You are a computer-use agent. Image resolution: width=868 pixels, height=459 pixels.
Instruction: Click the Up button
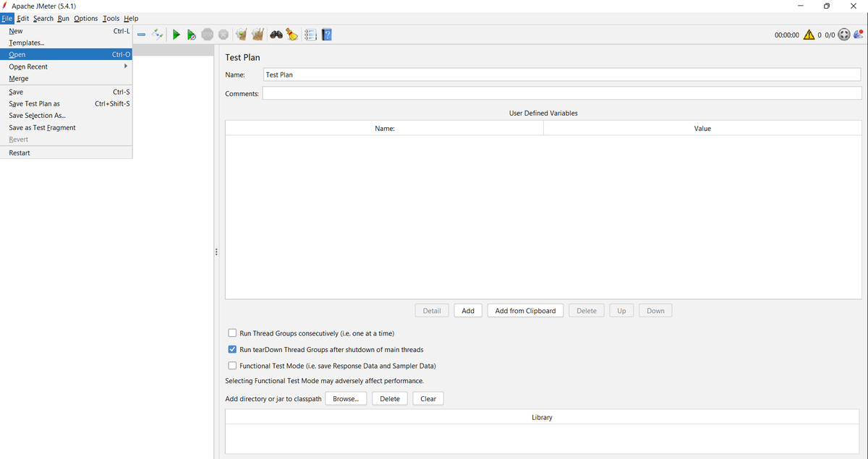click(x=622, y=310)
